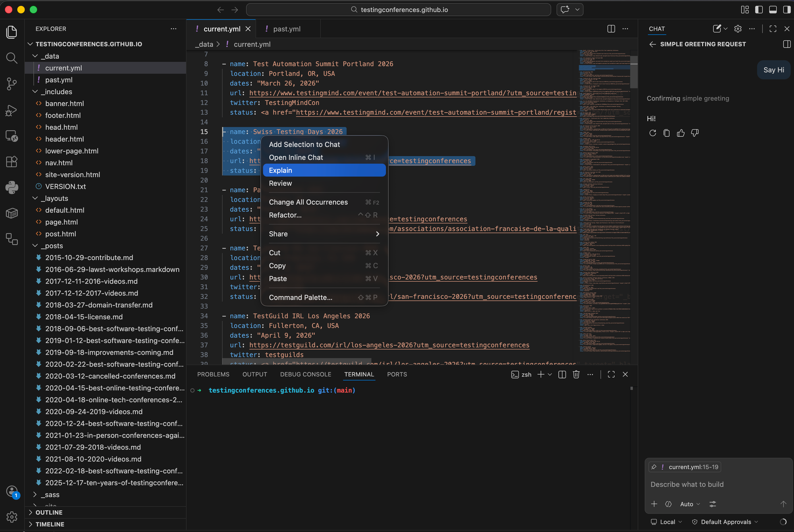794x532 pixels.
Task: Expand the OUTLINE section
Action: pyautogui.click(x=49, y=512)
